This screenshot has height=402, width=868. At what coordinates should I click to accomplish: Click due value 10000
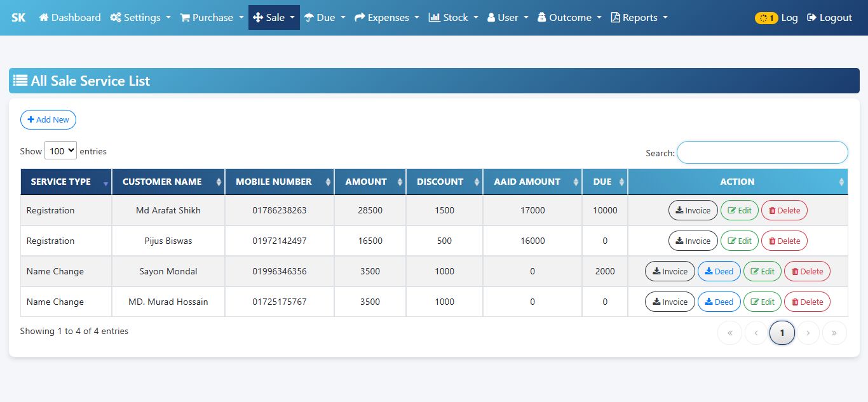(x=605, y=210)
